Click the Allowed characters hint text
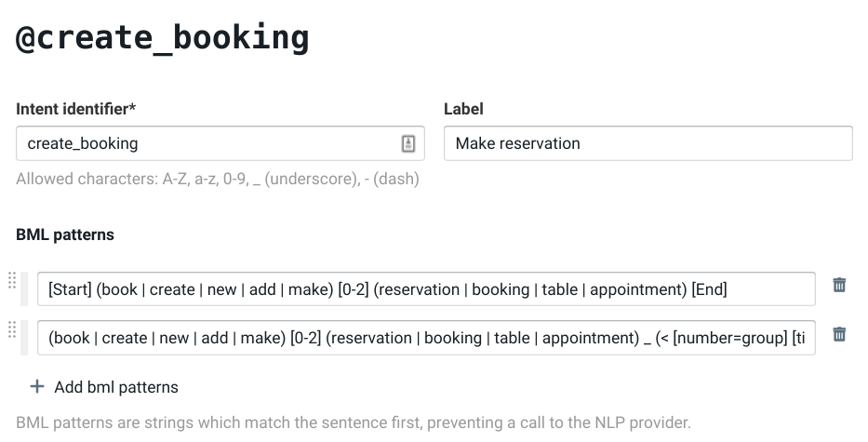The width and height of the screenshot is (868, 442). [x=217, y=179]
